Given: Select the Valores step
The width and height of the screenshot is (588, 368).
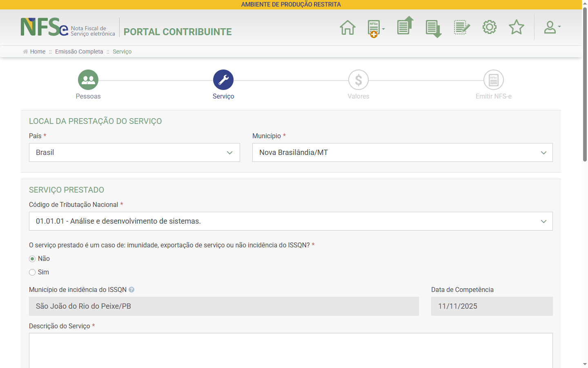Looking at the screenshot, I should (x=358, y=80).
